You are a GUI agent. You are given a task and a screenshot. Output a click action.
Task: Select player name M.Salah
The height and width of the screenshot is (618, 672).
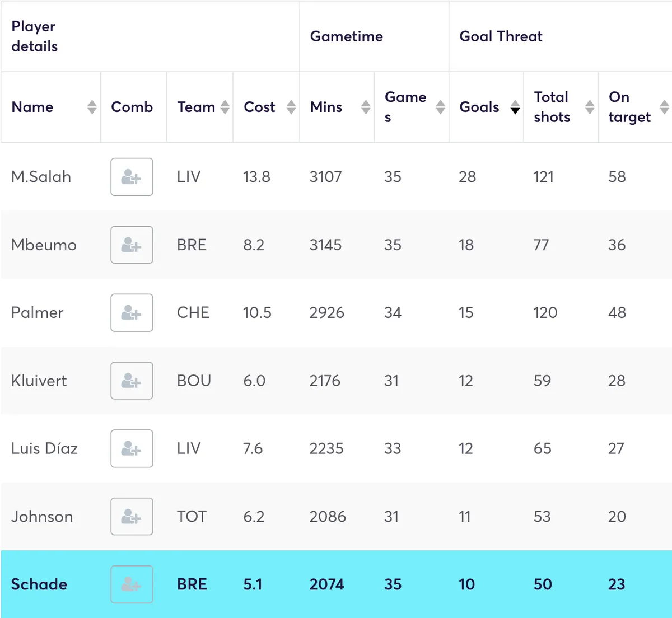click(41, 177)
